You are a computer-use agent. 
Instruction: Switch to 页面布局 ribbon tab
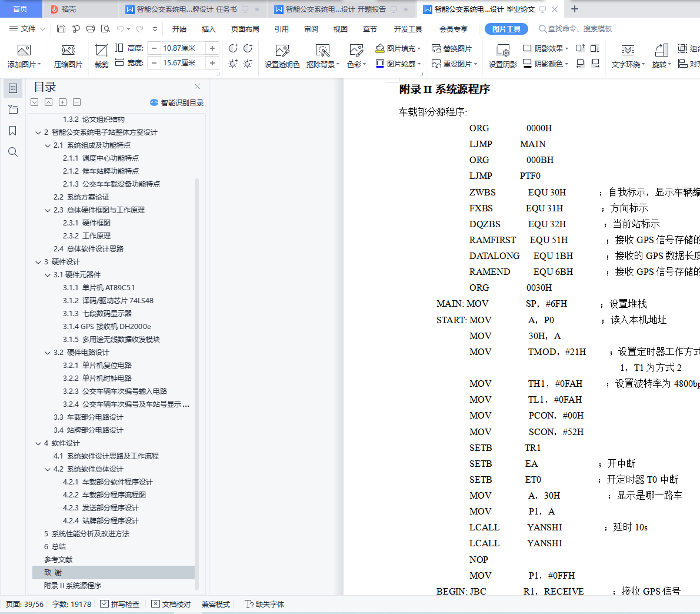click(245, 29)
